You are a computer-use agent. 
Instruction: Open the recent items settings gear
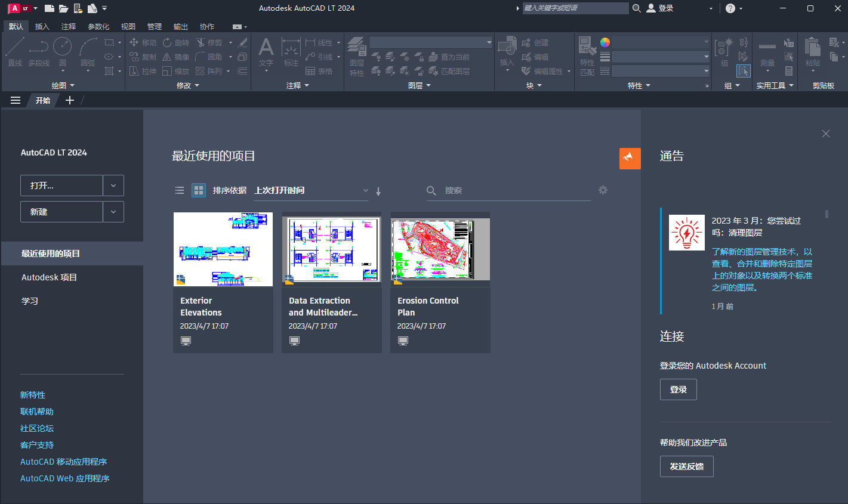point(603,190)
